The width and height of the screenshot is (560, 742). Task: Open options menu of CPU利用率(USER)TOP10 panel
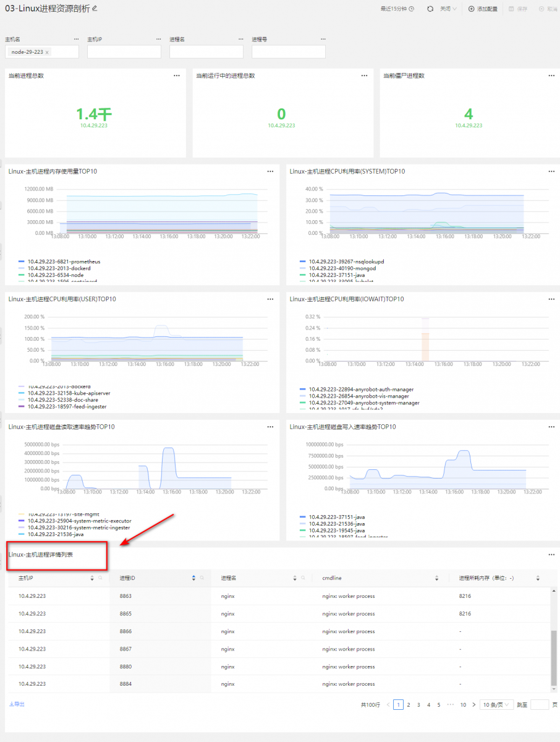pos(270,299)
